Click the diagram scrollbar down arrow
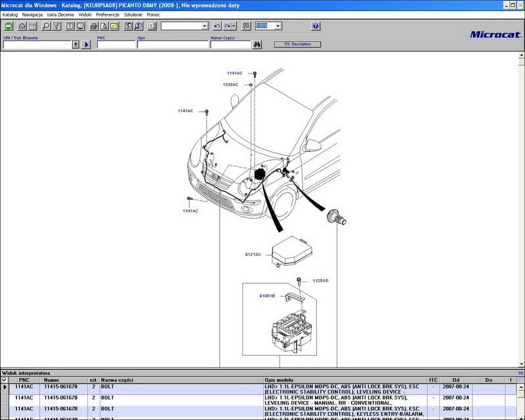The image size is (525, 420). tap(522, 364)
